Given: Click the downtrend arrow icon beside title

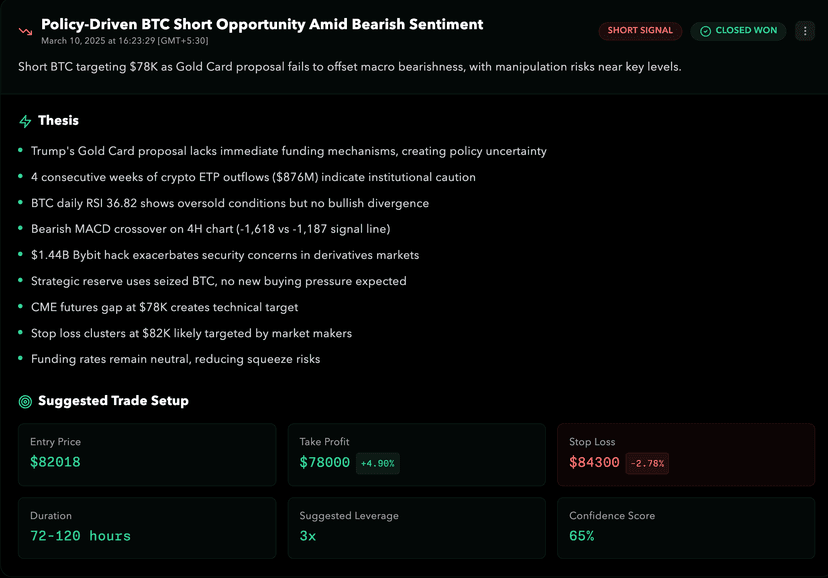Looking at the screenshot, I should point(25,32).
